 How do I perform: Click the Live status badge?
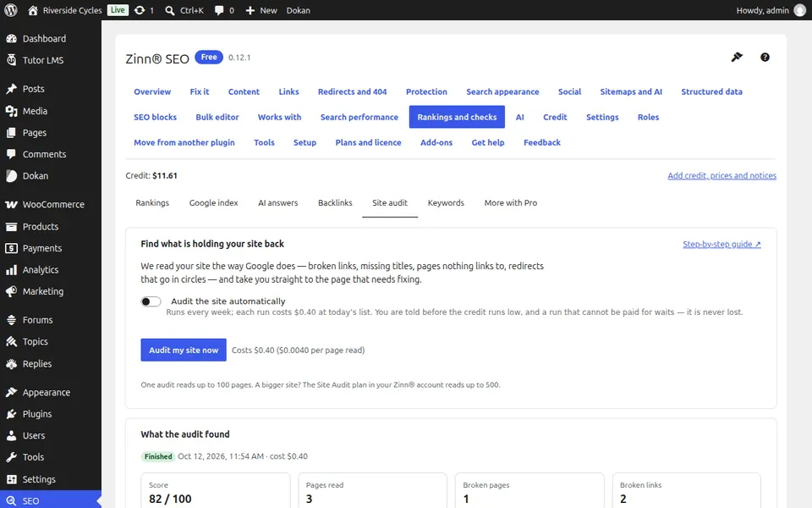point(118,10)
